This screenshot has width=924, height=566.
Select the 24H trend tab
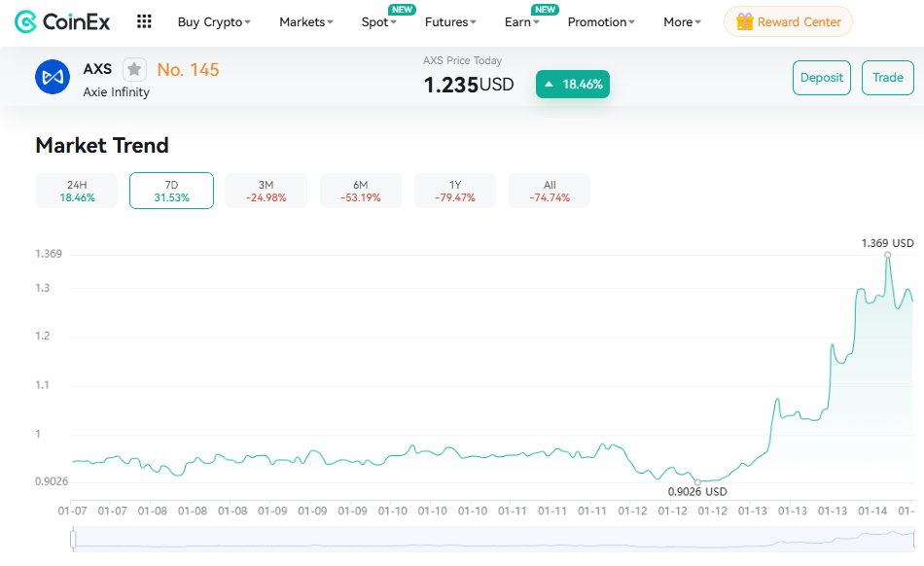click(x=77, y=191)
